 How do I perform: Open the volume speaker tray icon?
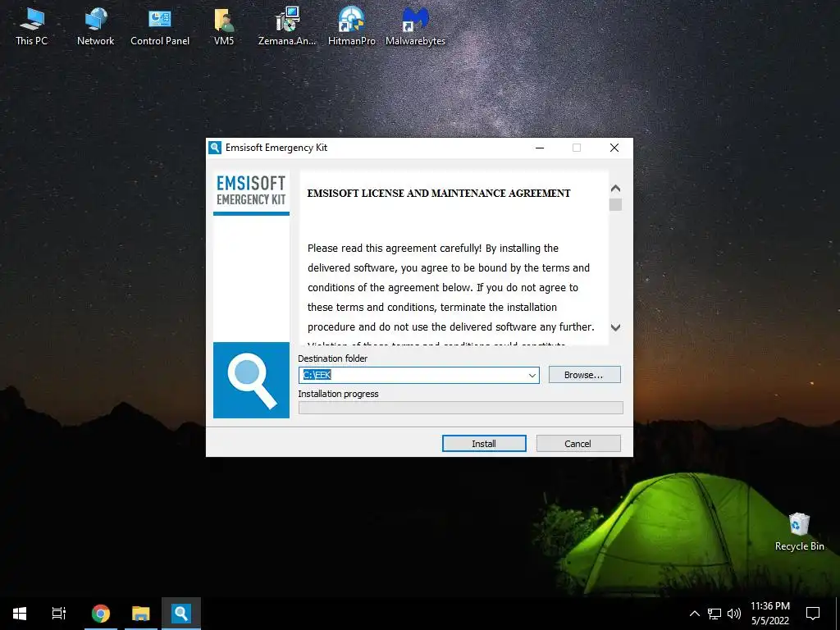[734, 614]
